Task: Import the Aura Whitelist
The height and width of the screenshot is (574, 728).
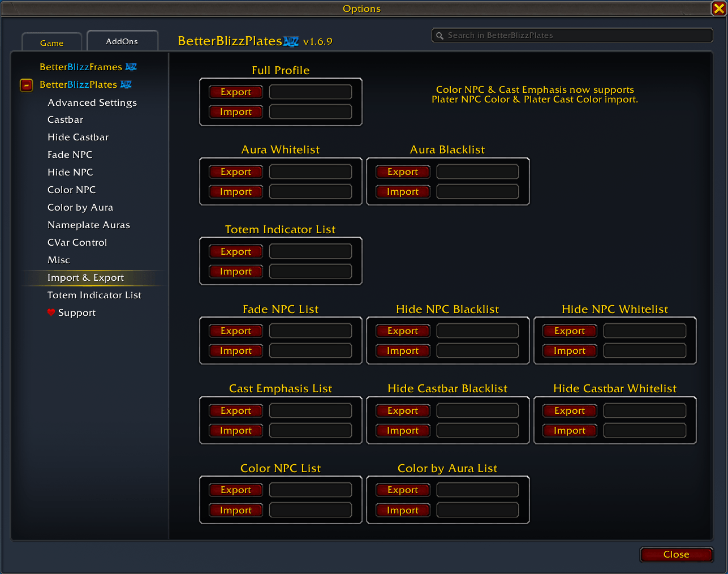Action: point(236,192)
